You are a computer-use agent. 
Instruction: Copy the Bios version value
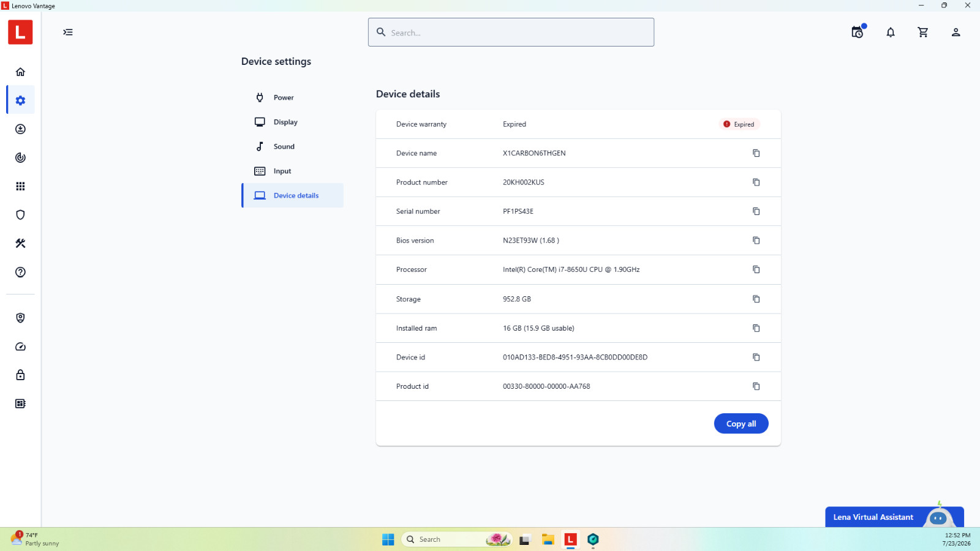click(x=756, y=241)
